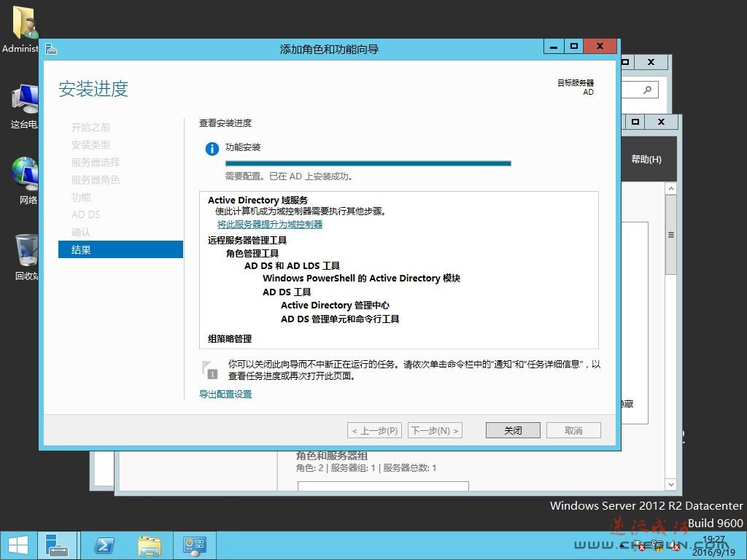The width and height of the screenshot is (747, 560).
Task: Open the control panel taskbar icon
Action: tap(194, 545)
